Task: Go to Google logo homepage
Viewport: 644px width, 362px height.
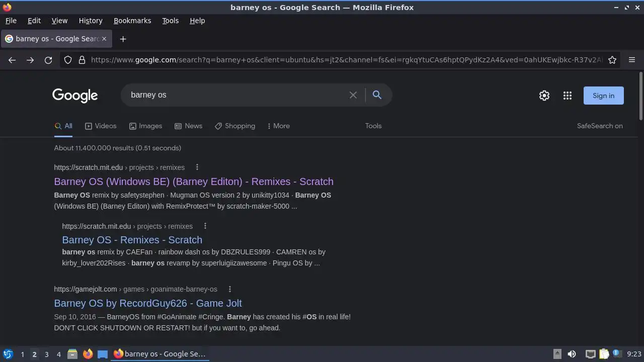Action: coord(75,96)
